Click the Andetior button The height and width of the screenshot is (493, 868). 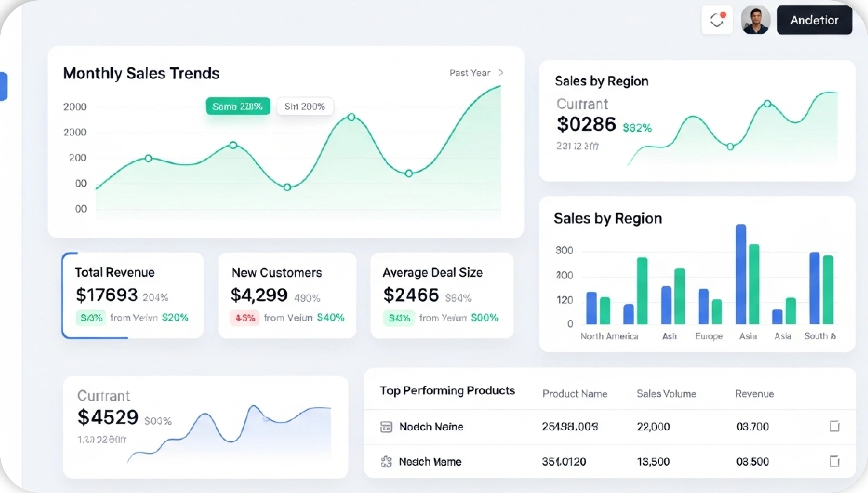pyautogui.click(x=814, y=20)
